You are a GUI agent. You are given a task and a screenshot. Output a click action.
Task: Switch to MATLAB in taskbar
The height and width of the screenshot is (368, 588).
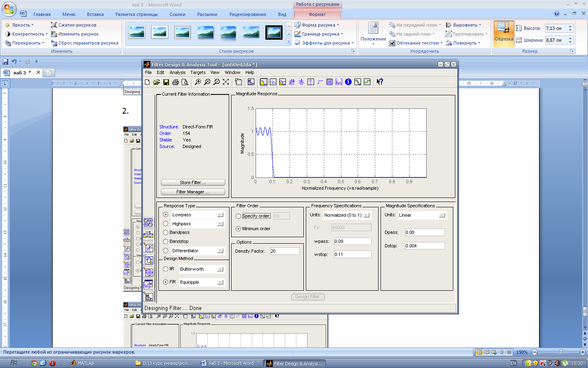pos(82,363)
